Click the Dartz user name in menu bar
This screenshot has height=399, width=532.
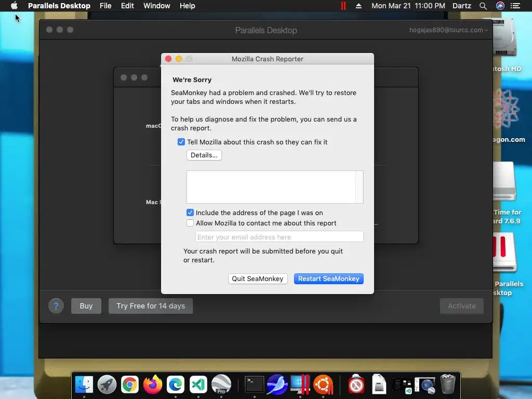[462, 6]
